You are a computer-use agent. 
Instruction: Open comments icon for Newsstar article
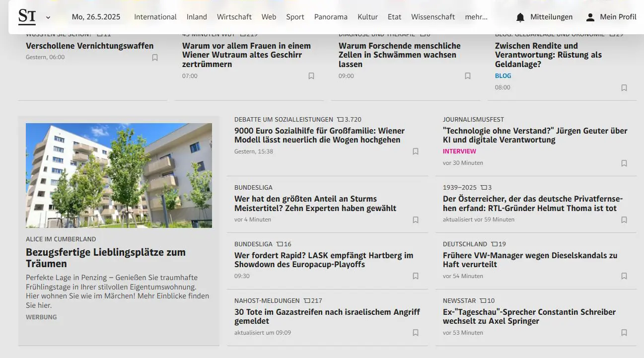[483, 301]
